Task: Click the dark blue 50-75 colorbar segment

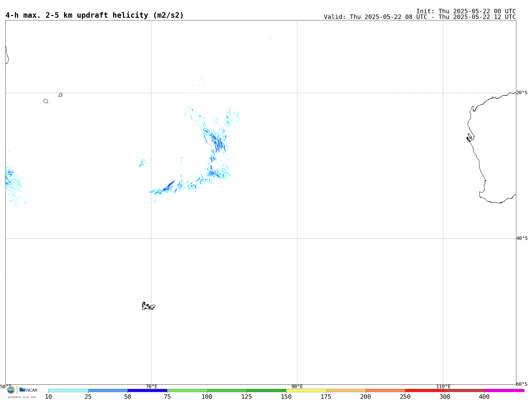Action: pyautogui.click(x=148, y=391)
